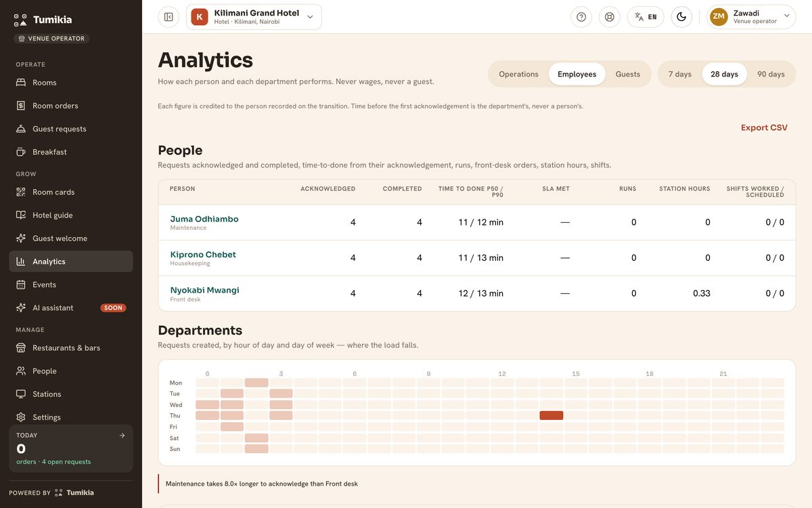Screen dimensions: 812x508
Task: Expand Zawadi user account menu
Action: (x=751, y=17)
